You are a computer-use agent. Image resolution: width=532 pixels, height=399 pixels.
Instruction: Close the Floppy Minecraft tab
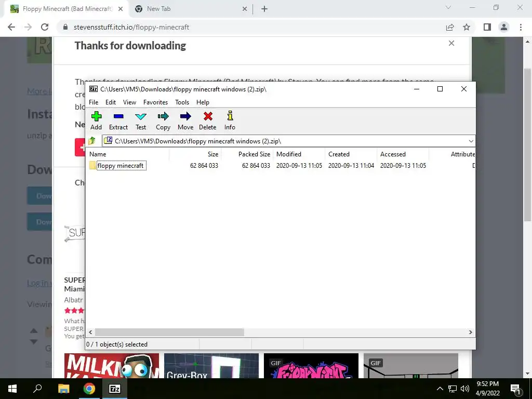[121, 9]
